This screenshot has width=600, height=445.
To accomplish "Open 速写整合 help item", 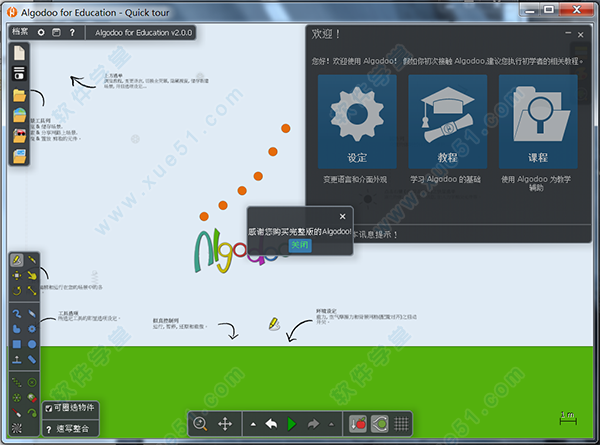I will pos(72,429).
